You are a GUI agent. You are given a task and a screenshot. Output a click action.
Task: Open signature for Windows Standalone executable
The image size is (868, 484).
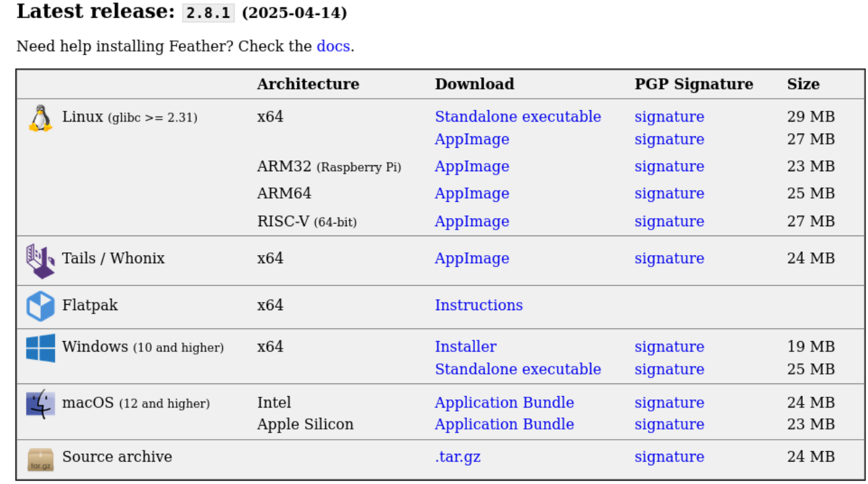coord(669,369)
